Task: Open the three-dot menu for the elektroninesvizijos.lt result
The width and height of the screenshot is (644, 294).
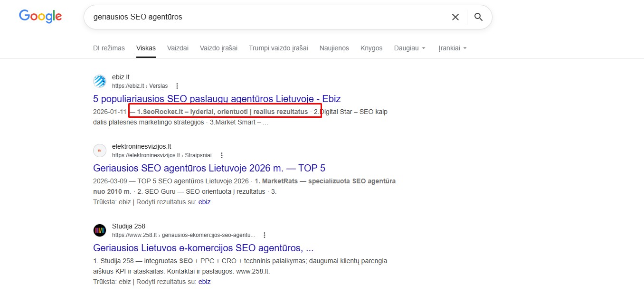Action: (221, 155)
